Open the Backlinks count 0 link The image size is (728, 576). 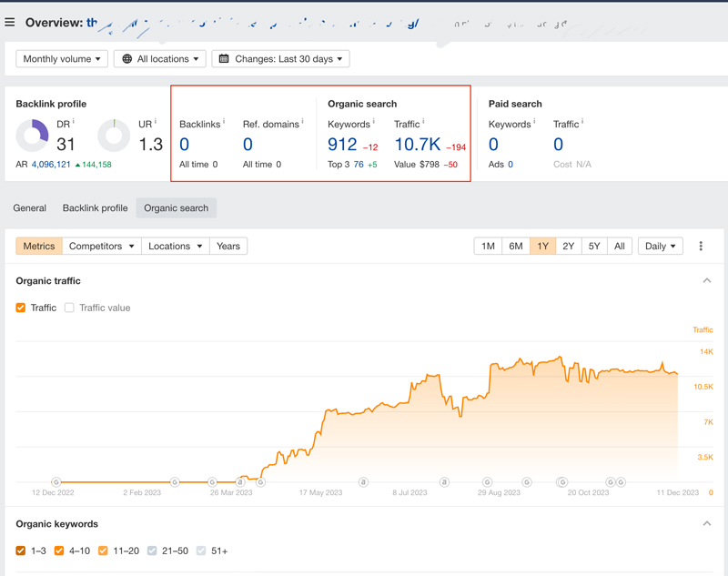(x=185, y=145)
